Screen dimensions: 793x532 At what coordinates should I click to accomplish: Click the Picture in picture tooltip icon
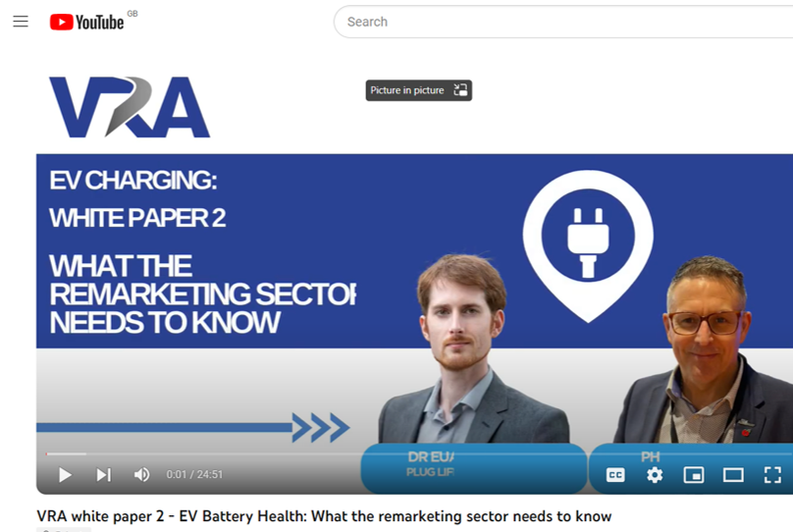pyautogui.click(x=460, y=90)
